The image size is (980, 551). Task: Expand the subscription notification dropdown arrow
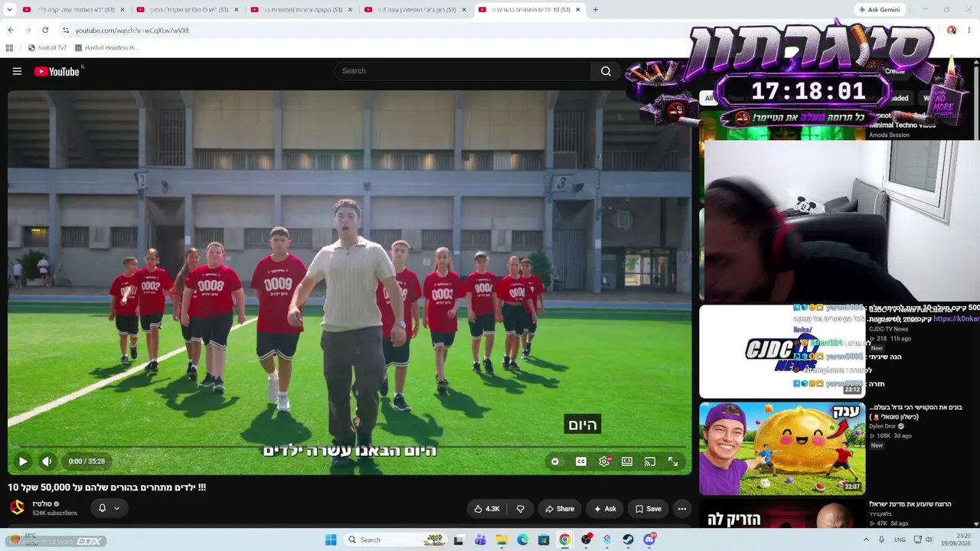(x=116, y=508)
